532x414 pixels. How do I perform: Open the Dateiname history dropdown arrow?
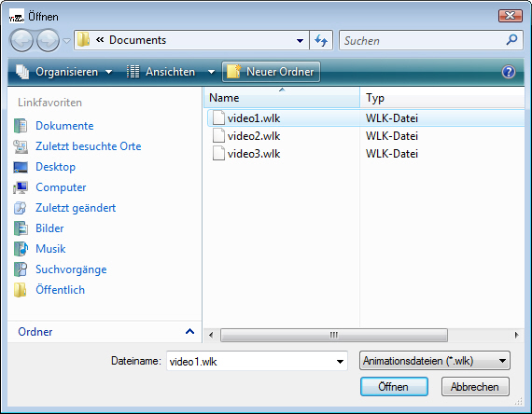[340, 362]
